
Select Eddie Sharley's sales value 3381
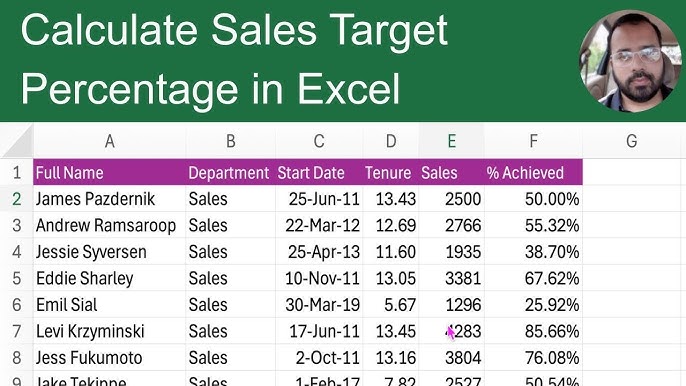tap(452, 278)
